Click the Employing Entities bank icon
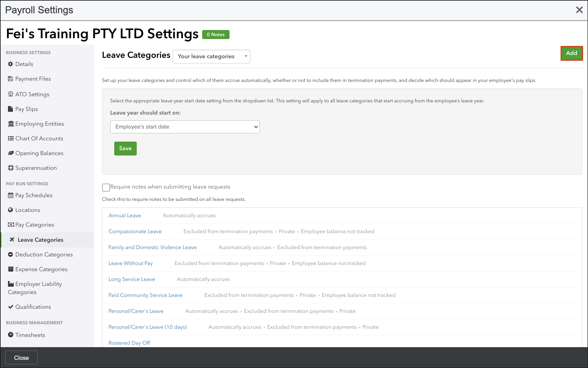The width and height of the screenshot is (588, 368). pos(11,124)
